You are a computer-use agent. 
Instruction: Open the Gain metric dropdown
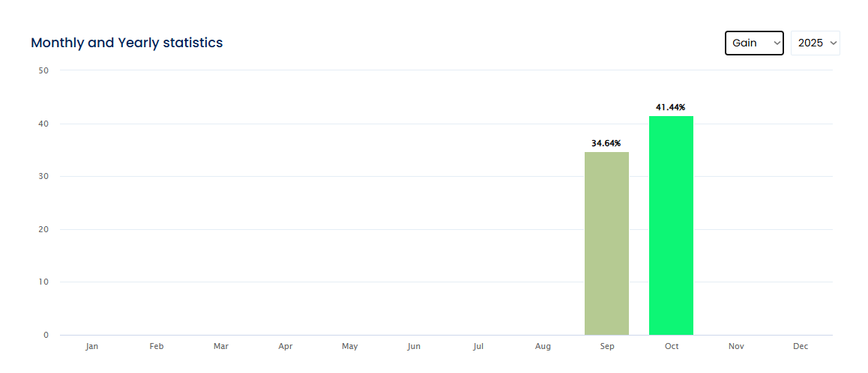753,43
